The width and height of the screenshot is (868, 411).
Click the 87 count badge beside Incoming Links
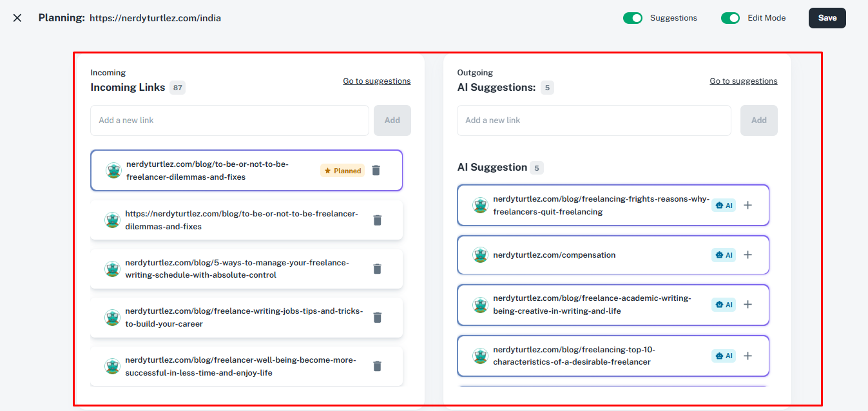(177, 88)
